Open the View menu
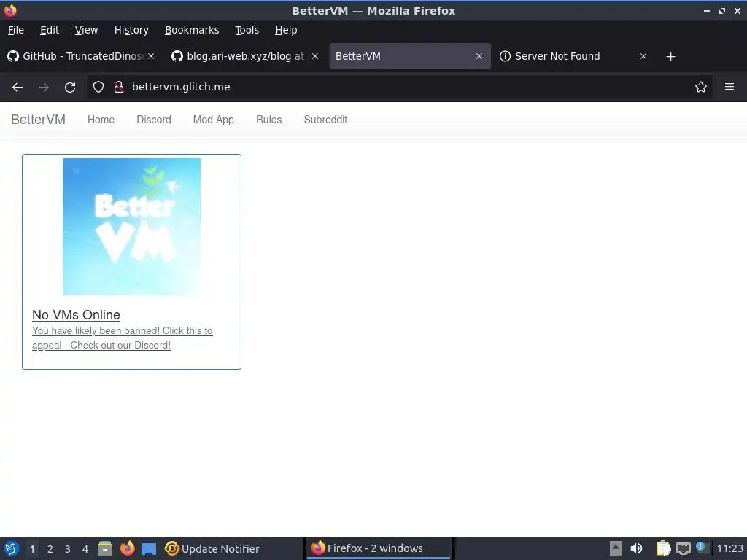This screenshot has width=747, height=560. [86, 30]
